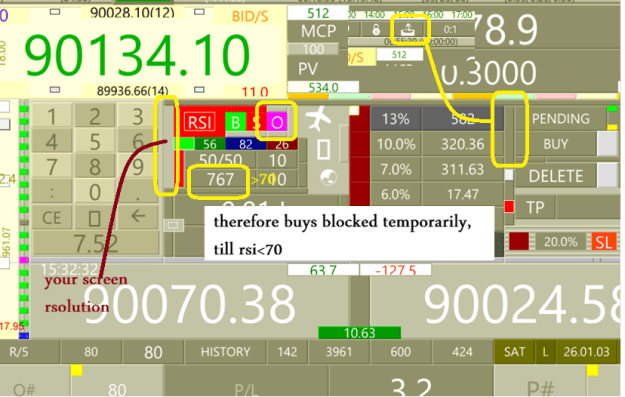625x397 pixels.
Task: Click the rectangle key next to CE
Action: click(94, 218)
